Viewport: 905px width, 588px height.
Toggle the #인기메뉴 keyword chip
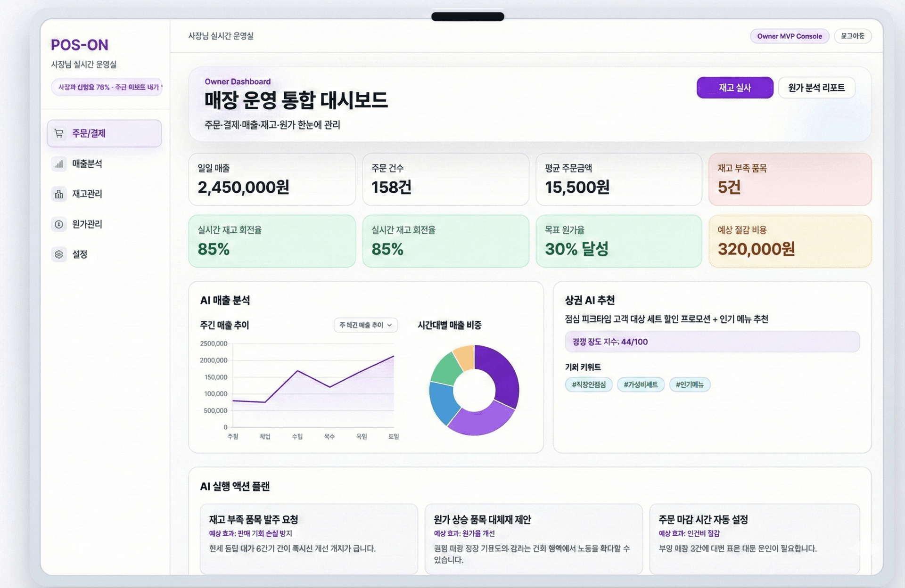click(x=690, y=384)
